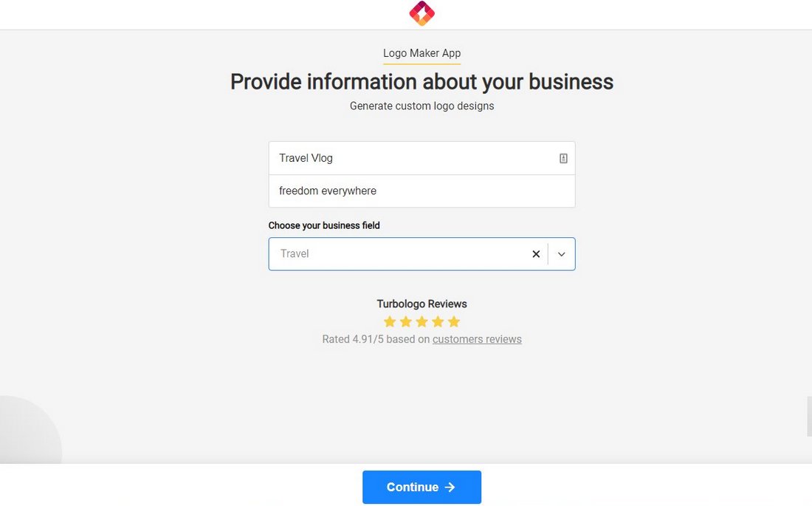812x506 pixels.
Task: Click the autofill icon in business name field
Action: [563, 158]
